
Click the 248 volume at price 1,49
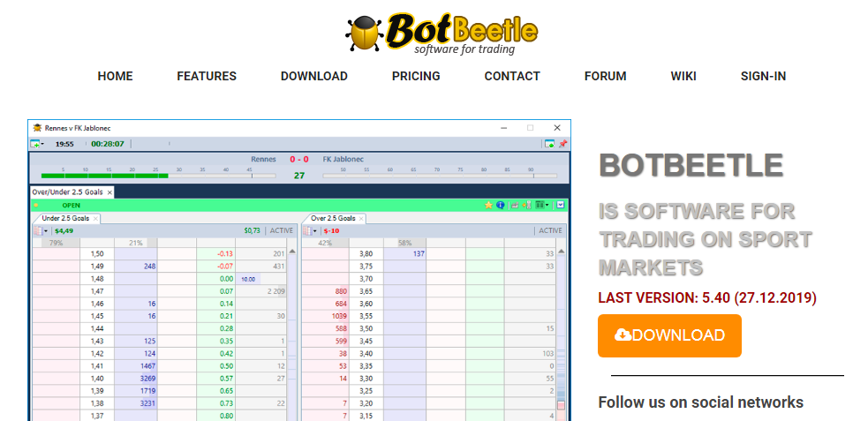136,266
